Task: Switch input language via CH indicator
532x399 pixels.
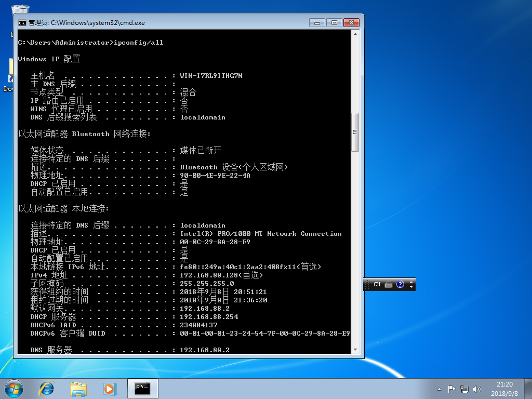Action: point(377,285)
